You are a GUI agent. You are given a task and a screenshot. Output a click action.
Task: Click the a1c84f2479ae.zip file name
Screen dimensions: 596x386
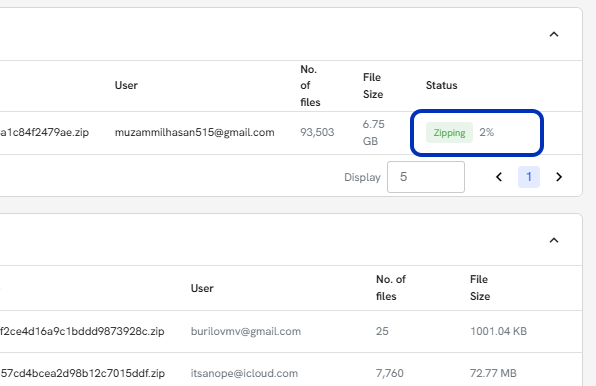pyautogui.click(x=44, y=132)
